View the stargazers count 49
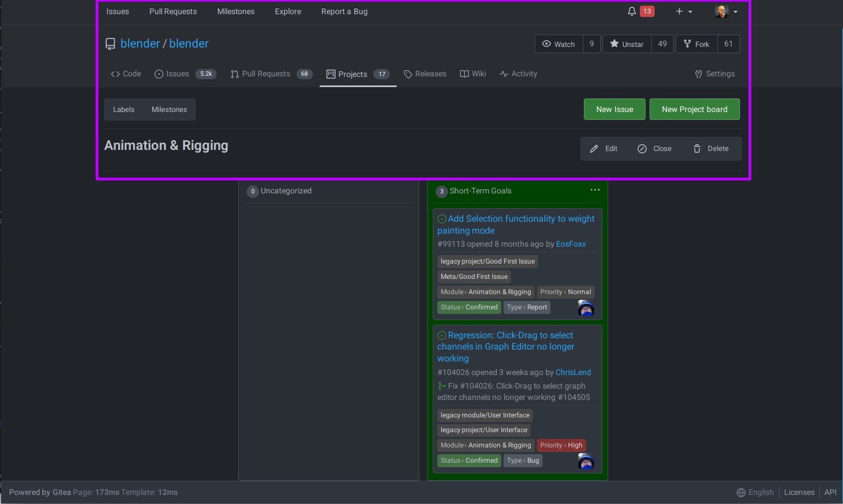The width and height of the screenshot is (843, 504). [x=663, y=44]
